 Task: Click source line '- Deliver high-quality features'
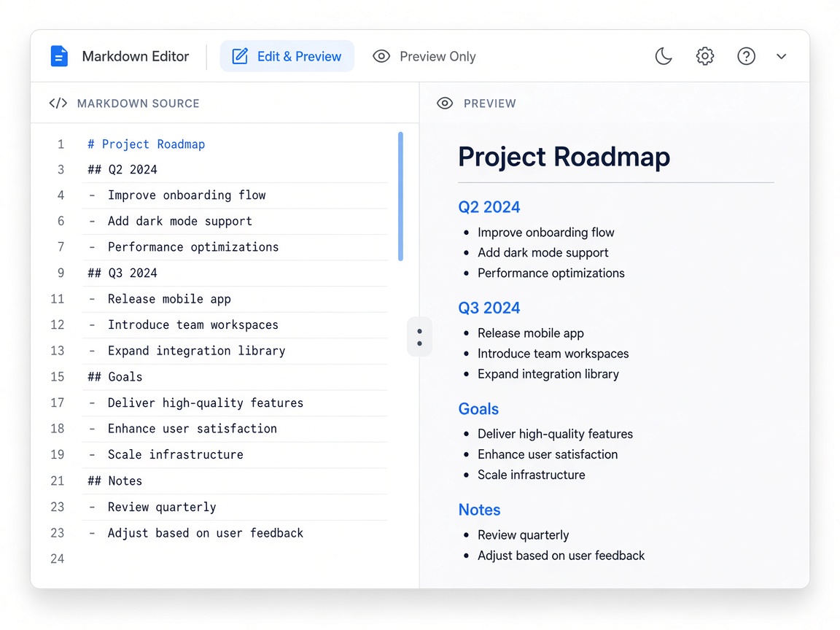pos(196,402)
